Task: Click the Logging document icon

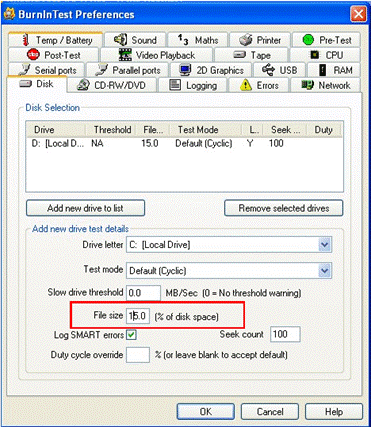Action: pyautogui.click(x=175, y=85)
